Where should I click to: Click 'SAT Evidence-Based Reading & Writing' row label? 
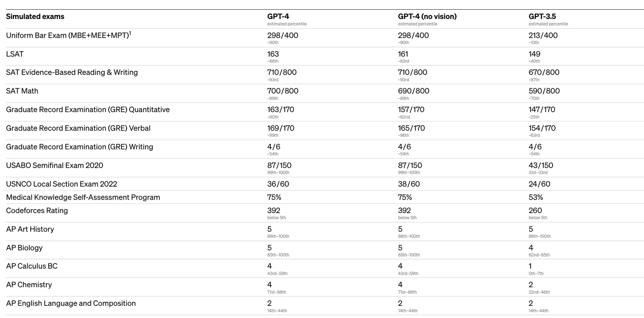tap(72, 72)
